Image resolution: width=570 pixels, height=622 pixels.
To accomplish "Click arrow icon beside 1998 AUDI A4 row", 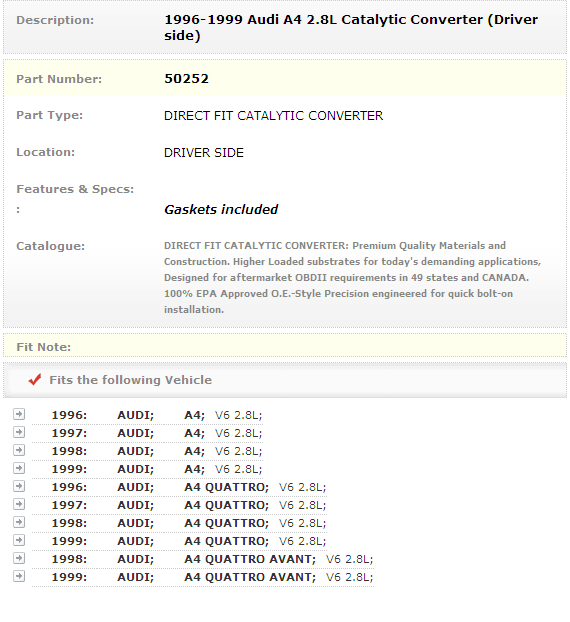I will tap(19, 450).
